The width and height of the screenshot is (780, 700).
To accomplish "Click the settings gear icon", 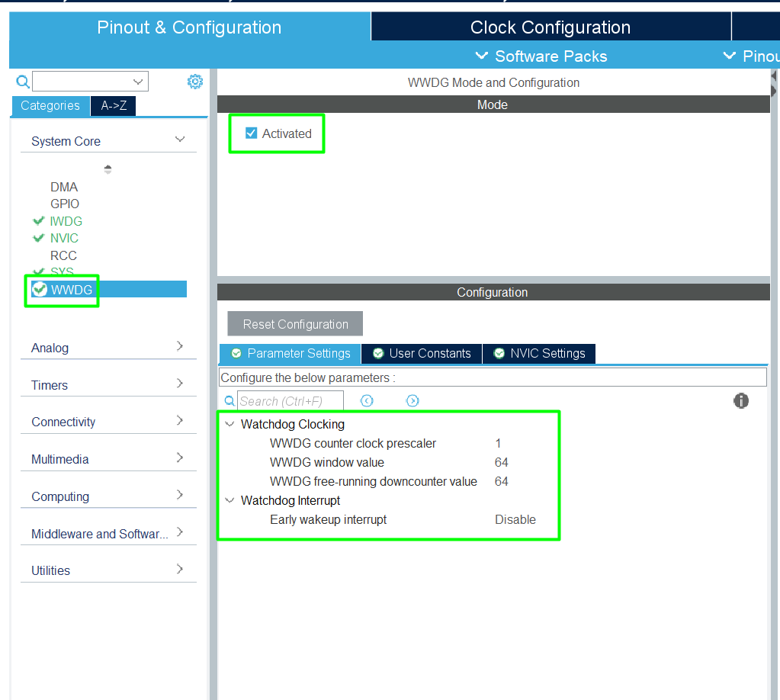I will coord(195,82).
